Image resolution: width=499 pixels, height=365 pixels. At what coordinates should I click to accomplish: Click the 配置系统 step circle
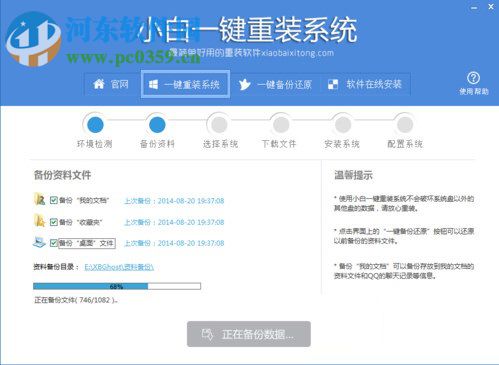click(405, 125)
